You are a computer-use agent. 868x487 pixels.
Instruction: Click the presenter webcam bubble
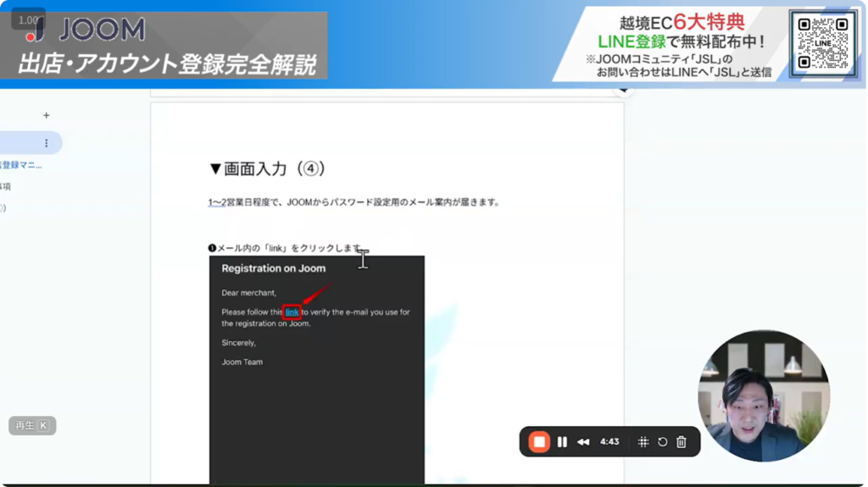[x=763, y=396]
